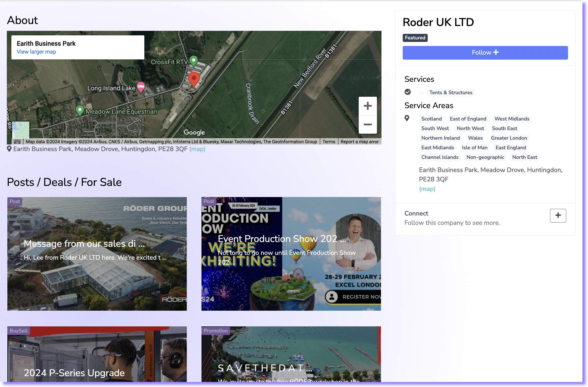Expand the Connect section with plus button
Image resolution: width=588 pixels, height=387 pixels.
tap(558, 215)
